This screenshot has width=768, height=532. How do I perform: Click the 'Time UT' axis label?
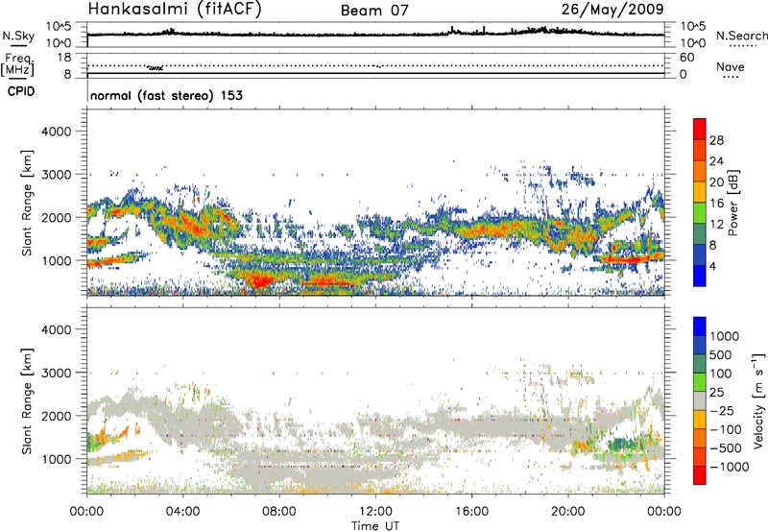(x=375, y=526)
